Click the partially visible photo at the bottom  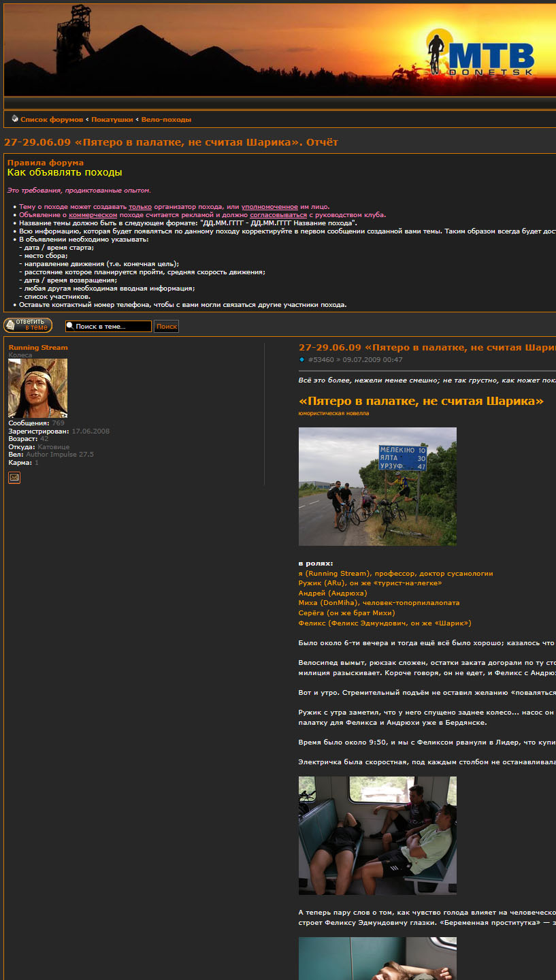[378, 959]
